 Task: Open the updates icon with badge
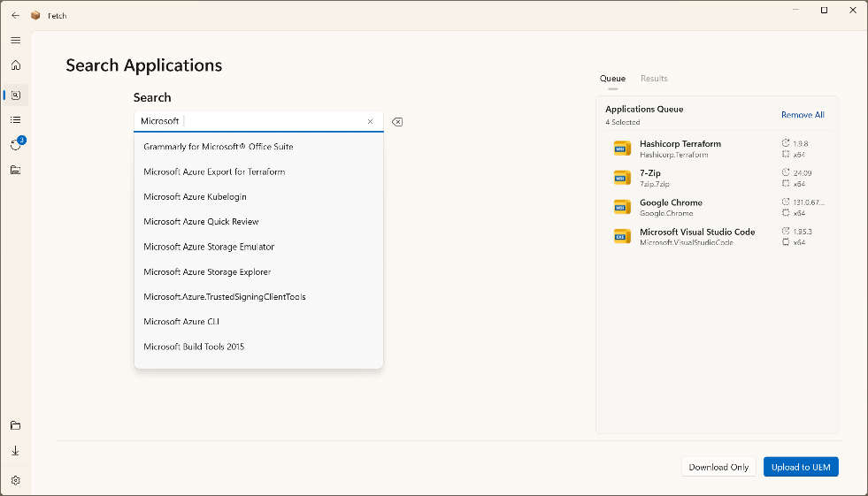pyautogui.click(x=16, y=144)
